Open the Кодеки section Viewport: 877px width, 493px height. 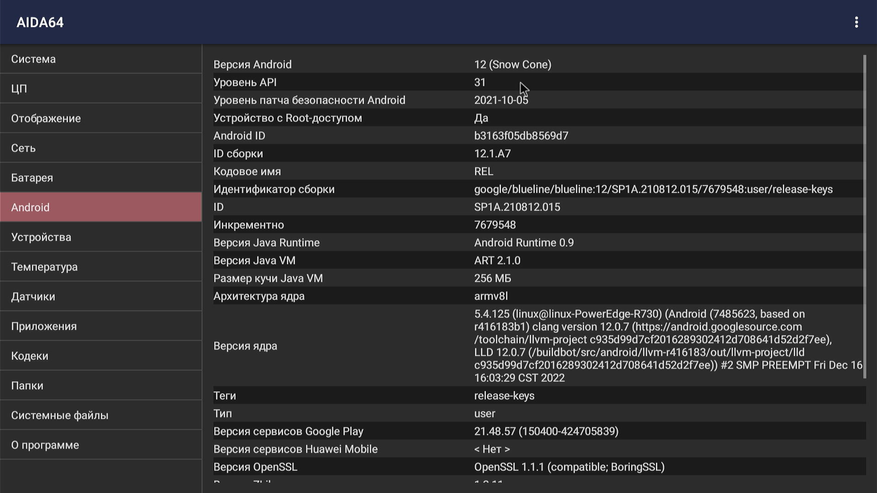(101, 355)
